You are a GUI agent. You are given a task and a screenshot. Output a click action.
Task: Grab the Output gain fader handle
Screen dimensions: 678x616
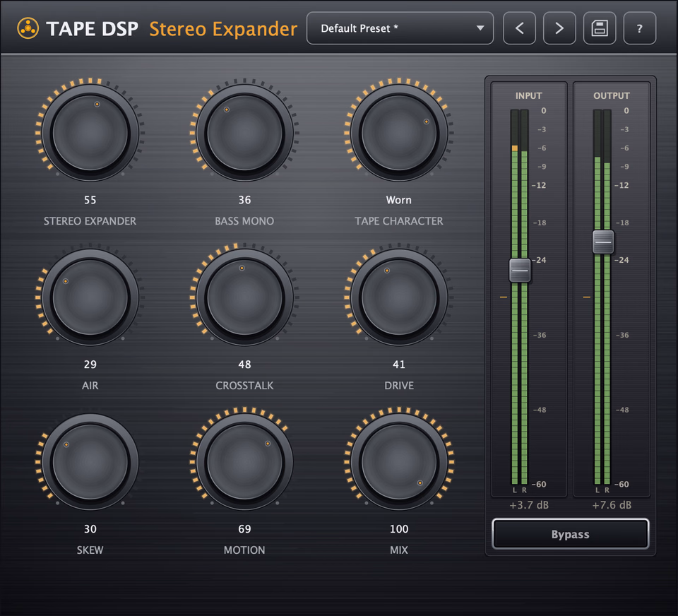pos(602,242)
